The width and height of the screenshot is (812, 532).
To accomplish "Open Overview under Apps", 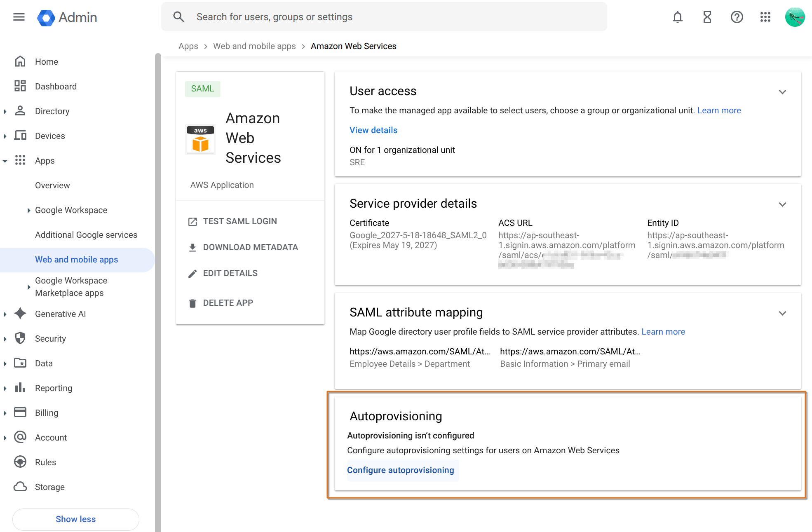I will 52,185.
